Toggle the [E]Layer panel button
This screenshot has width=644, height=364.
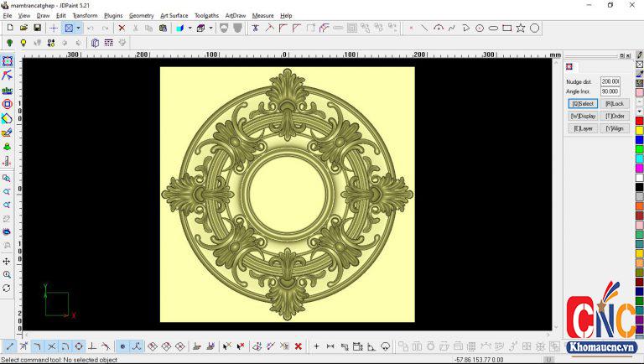click(583, 128)
